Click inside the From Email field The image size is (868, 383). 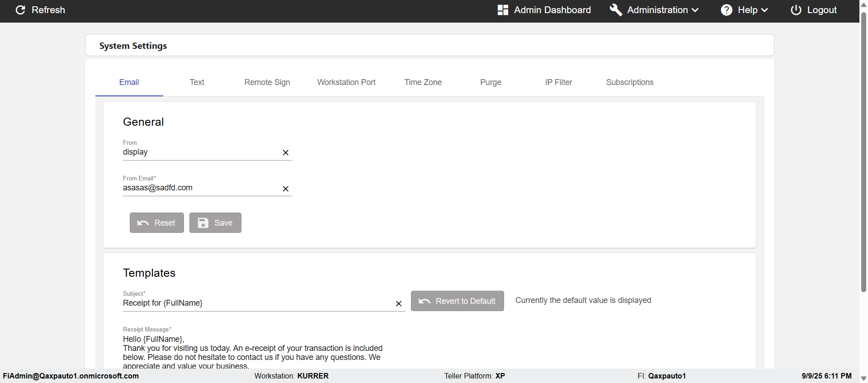pos(199,188)
